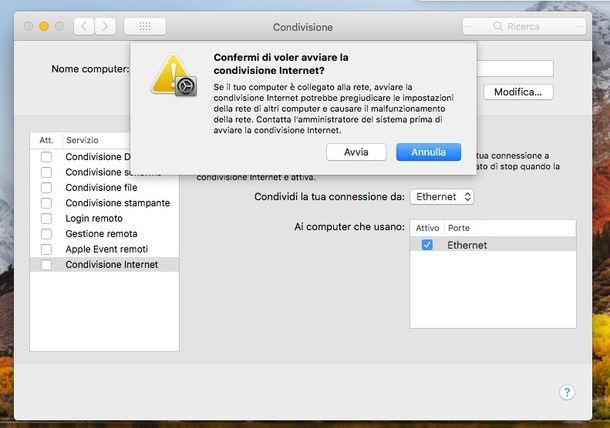
Task: Click the Modifica... button
Action: pyautogui.click(x=518, y=92)
